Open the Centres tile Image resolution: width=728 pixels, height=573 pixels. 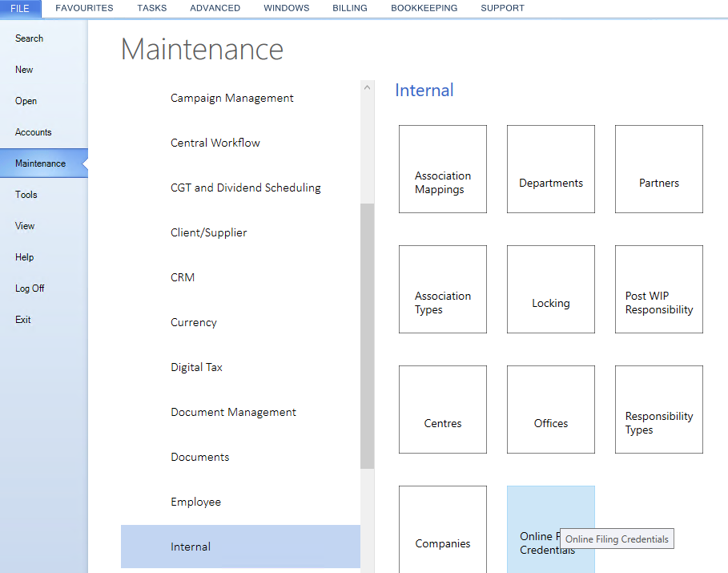tap(443, 410)
